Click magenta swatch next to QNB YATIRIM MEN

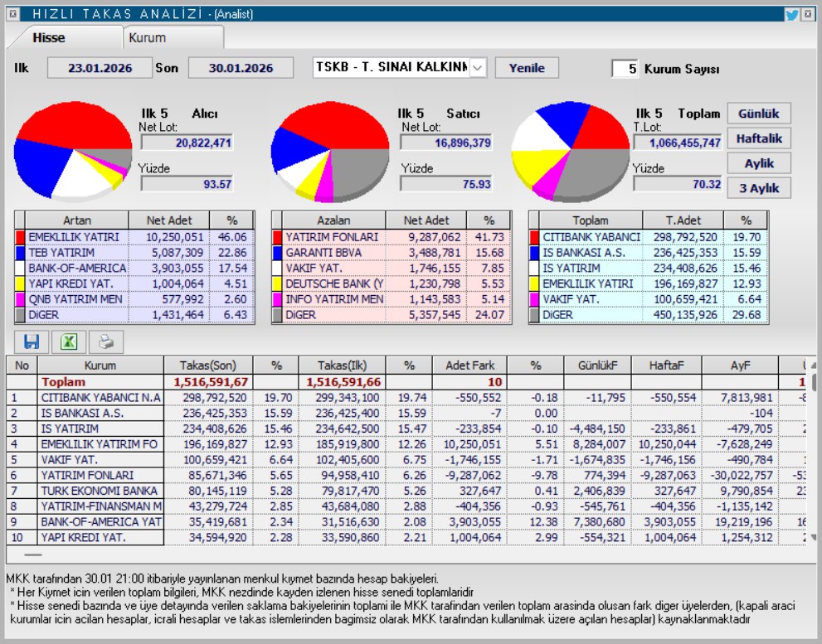click(x=20, y=299)
